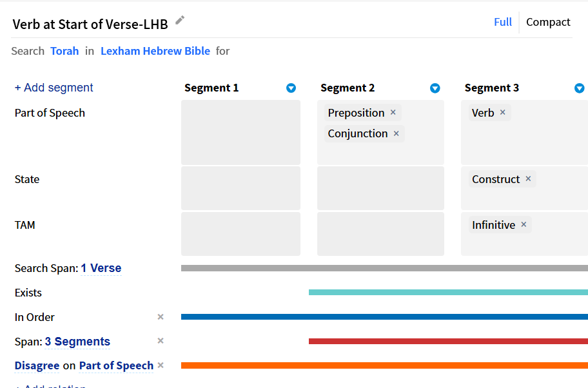Delete the Disagree on Part of Speech relation

point(161,365)
